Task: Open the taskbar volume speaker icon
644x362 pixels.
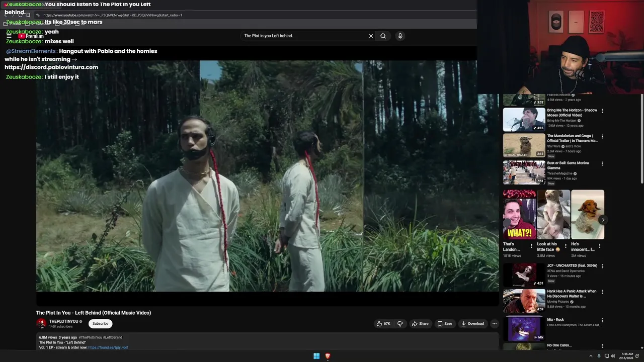Action: click(613, 356)
